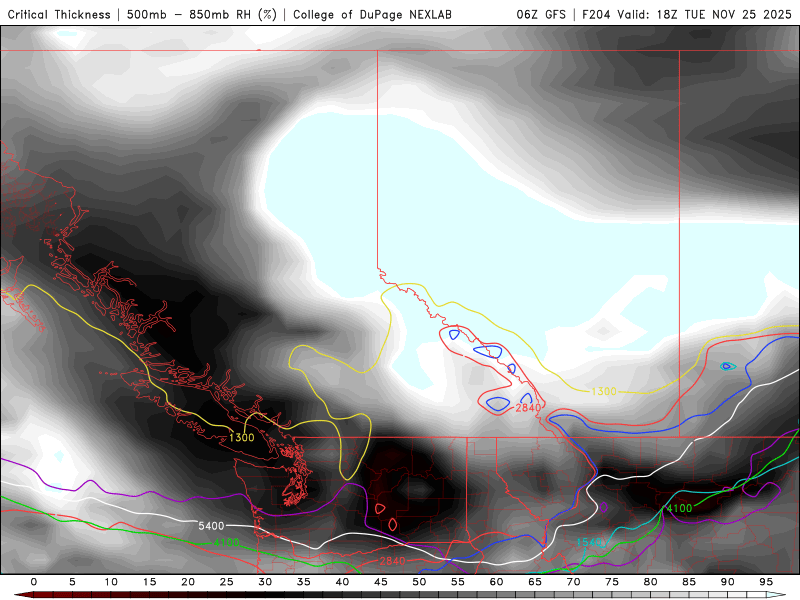Viewport: 800px width, 600px height.
Task: Click the yellow "1300" label near Vancouver Island
Action: coord(241,437)
